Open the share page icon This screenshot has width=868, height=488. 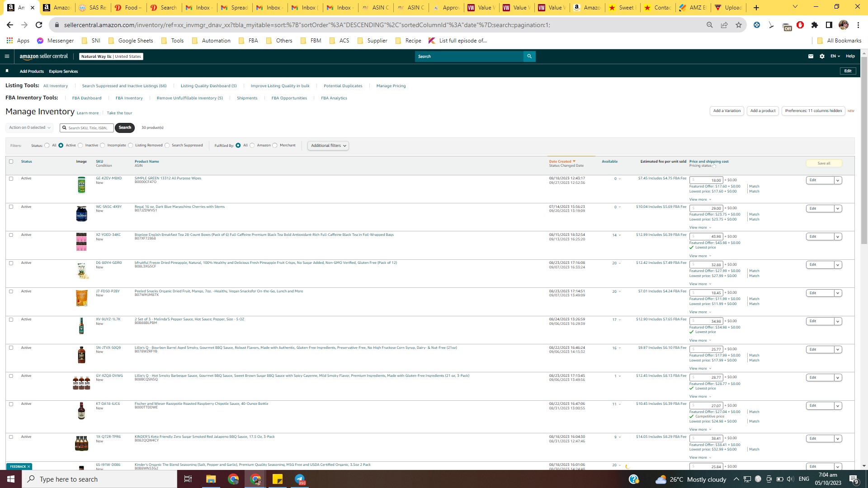pos(724,25)
